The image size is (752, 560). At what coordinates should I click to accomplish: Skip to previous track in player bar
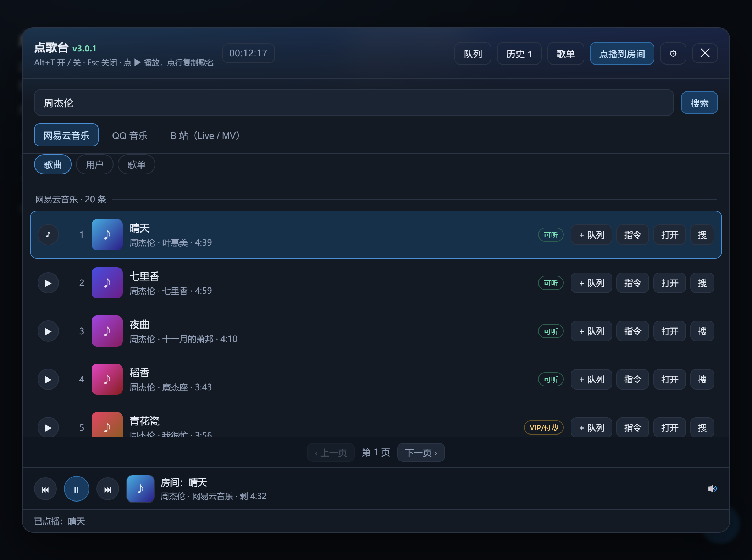tap(45, 489)
